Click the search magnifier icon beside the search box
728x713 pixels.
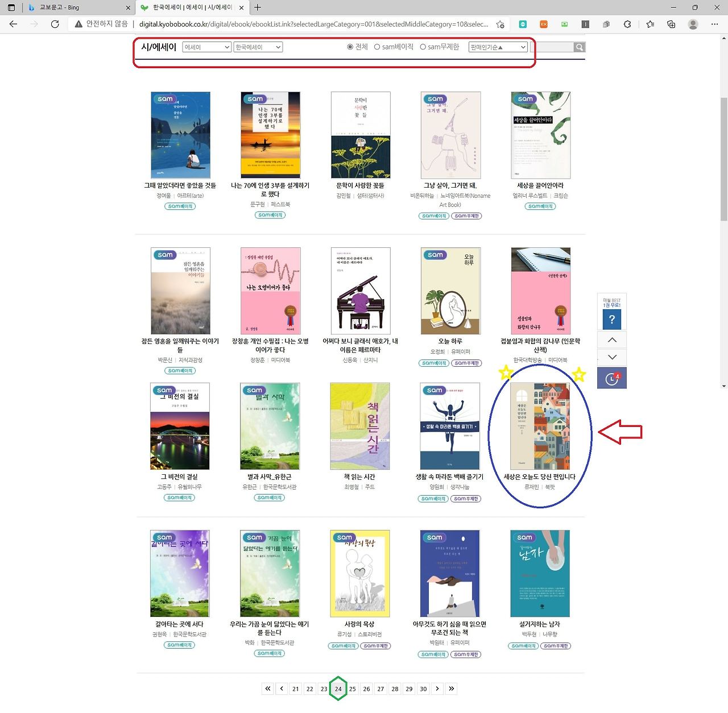pyautogui.click(x=579, y=47)
